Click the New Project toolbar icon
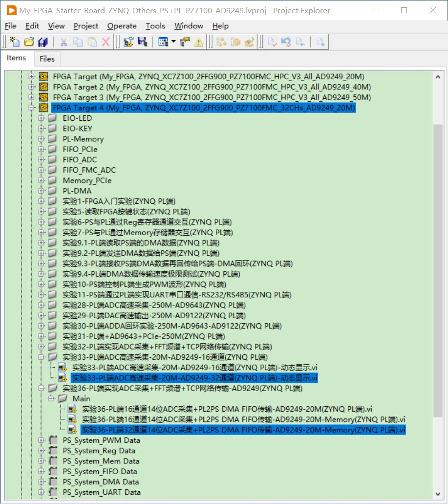The image size is (448, 504). 15,42
